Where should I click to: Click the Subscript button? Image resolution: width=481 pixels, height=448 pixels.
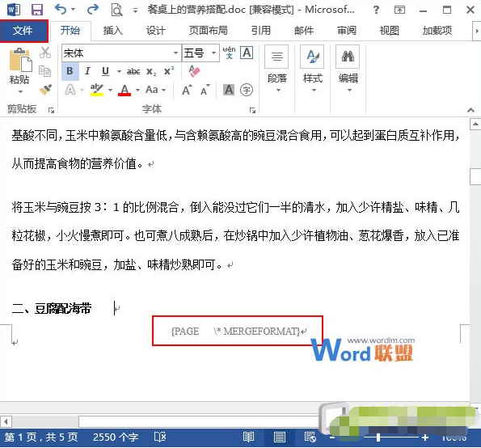tap(151, 71)
